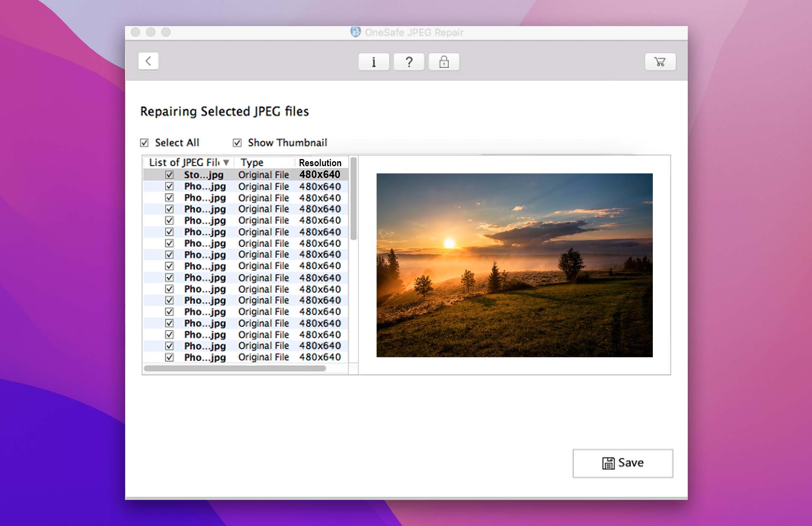Viewport: 812px width, 526px height.
Task: Close the OneSafe JPEG Repair window
Action: point(136,32)
